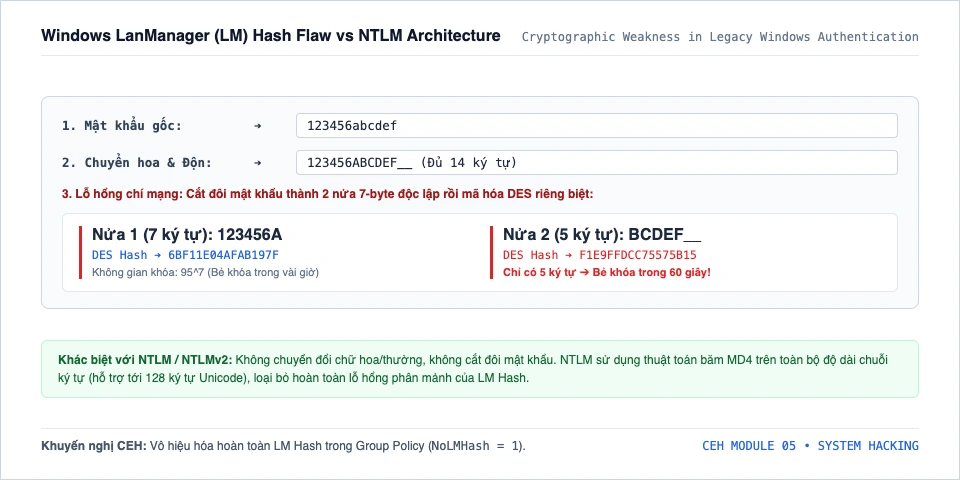The image size is (960, 480).
Task: Click subtitle Cryptographic Weakness in Legacy Windows Authentication
Action: (x=720, y=37)
